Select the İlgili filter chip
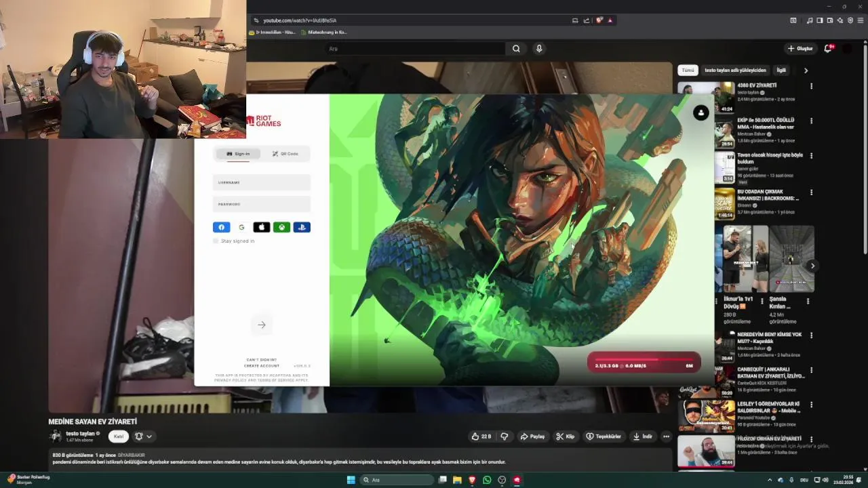The height and width of the screenshot is (488, 868). (781, 70)
